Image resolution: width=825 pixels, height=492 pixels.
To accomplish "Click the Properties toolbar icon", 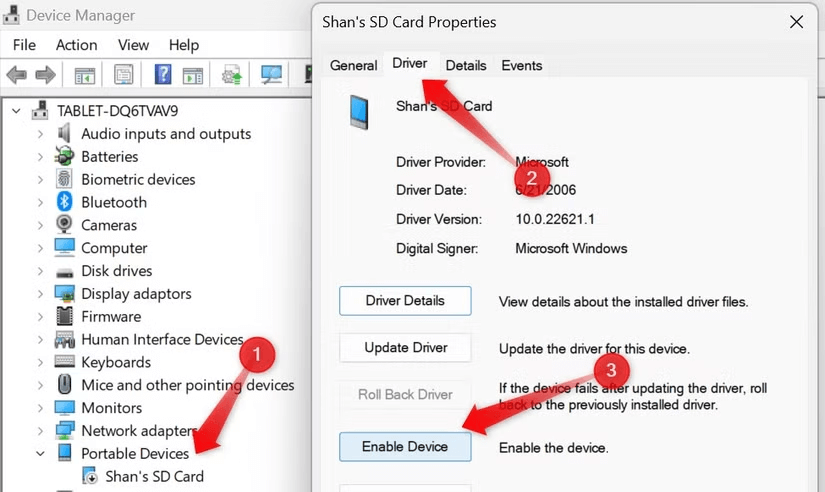I will pyautogui.click(x=124, y=75).
